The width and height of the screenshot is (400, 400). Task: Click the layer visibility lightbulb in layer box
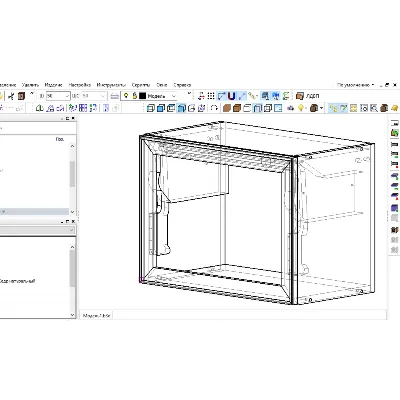coord(126,96)
